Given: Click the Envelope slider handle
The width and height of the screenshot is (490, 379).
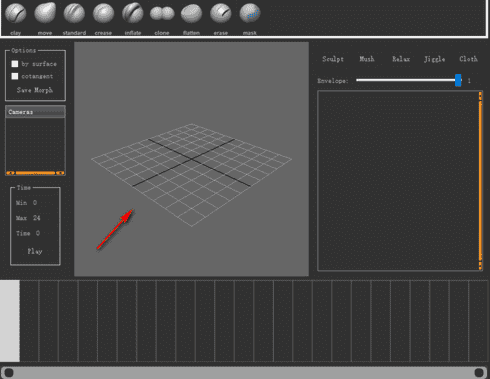Looking at the screenshot, I should pos(458,80).
